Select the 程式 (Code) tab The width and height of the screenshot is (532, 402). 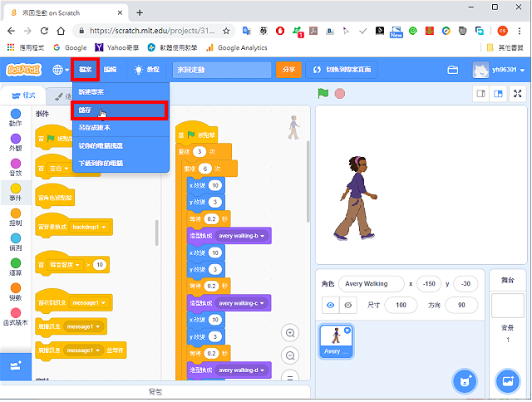[23, 96]
